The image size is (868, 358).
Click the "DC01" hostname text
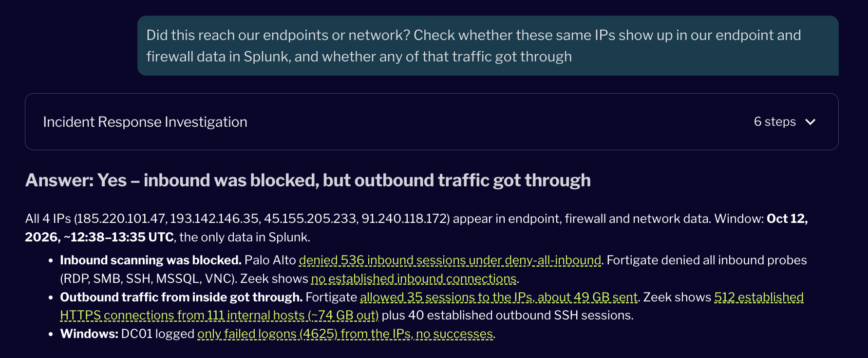pyautogui.click(x=137, y=334)
